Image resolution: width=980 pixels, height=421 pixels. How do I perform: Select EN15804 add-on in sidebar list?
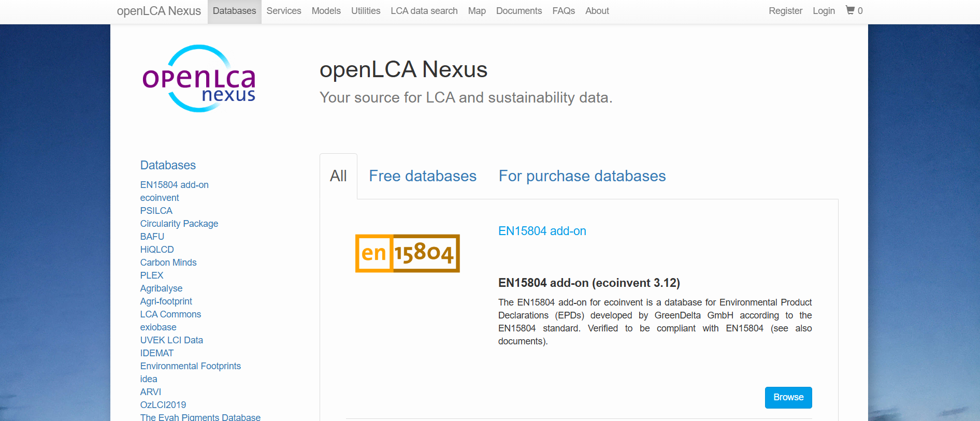pyautogui.click(x=175, y=185)
